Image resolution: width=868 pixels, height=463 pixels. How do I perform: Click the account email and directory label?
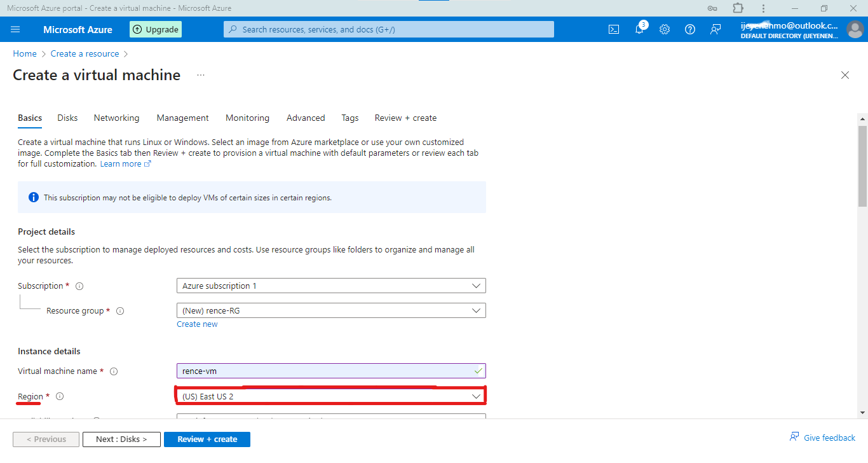[789, 30]
